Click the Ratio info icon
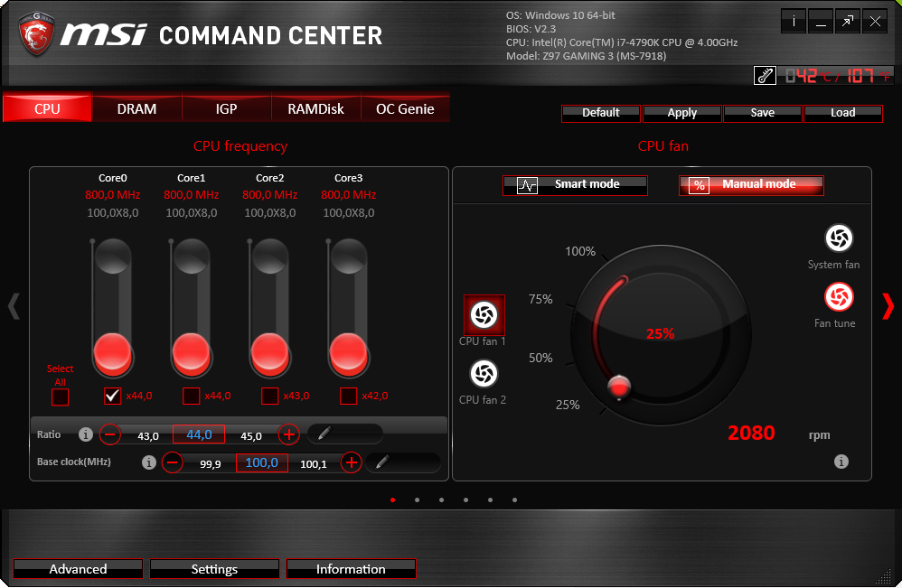The width and height of the screenshot is (902, 588). (86, 434)
